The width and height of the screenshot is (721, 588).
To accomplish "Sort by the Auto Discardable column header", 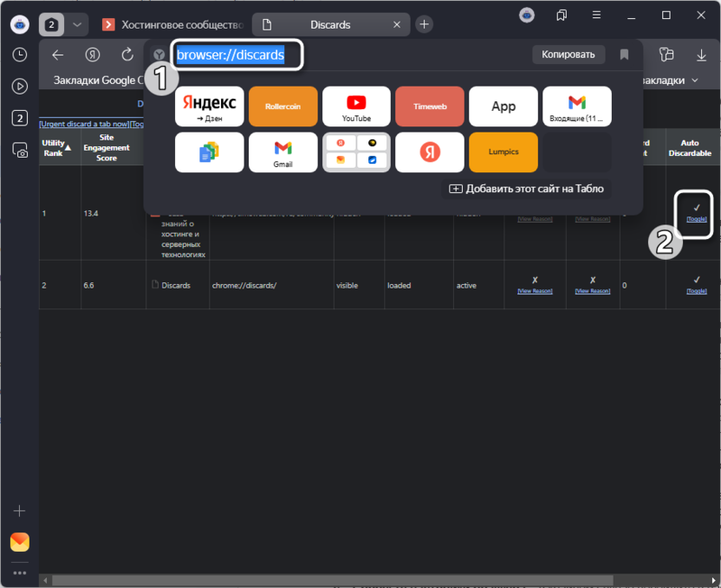I will tap(690, 148).
